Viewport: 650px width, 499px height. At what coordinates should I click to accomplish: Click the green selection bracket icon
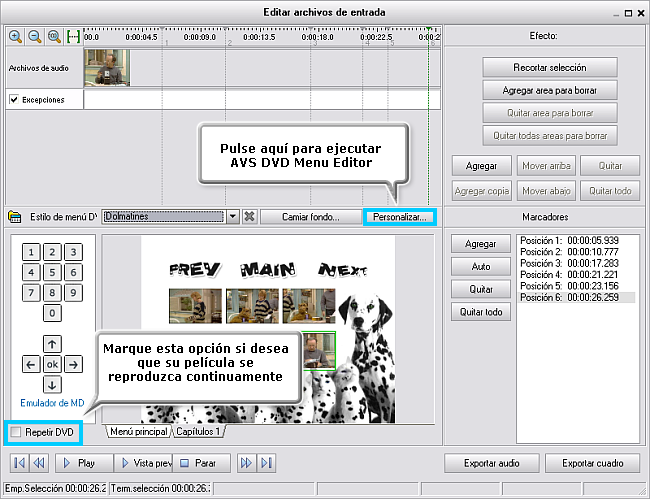(x=73, y=36)
